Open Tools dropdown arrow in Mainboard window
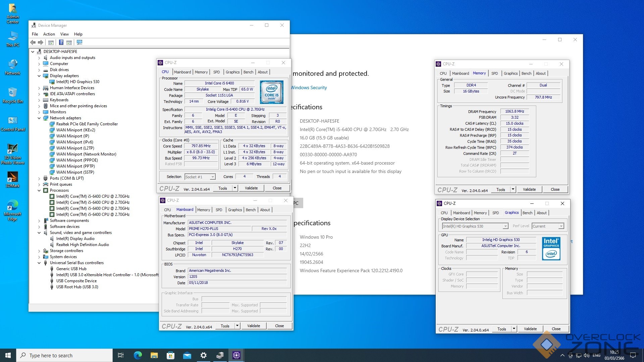 point(237,326)
